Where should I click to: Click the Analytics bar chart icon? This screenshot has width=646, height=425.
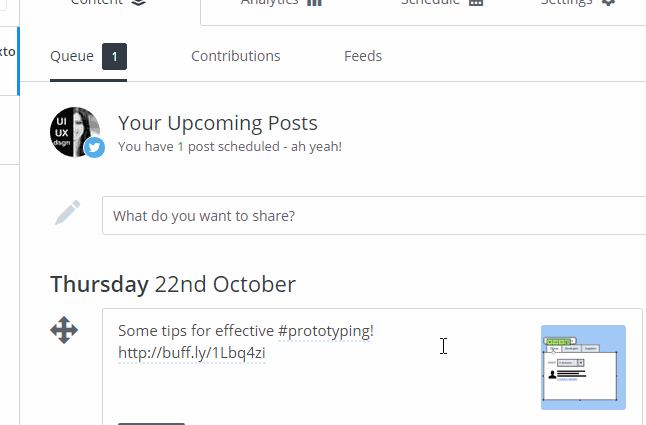click(x=315, y=3)
